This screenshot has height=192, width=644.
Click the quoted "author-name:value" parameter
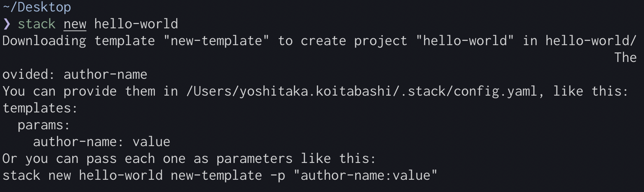click(366, 176)
